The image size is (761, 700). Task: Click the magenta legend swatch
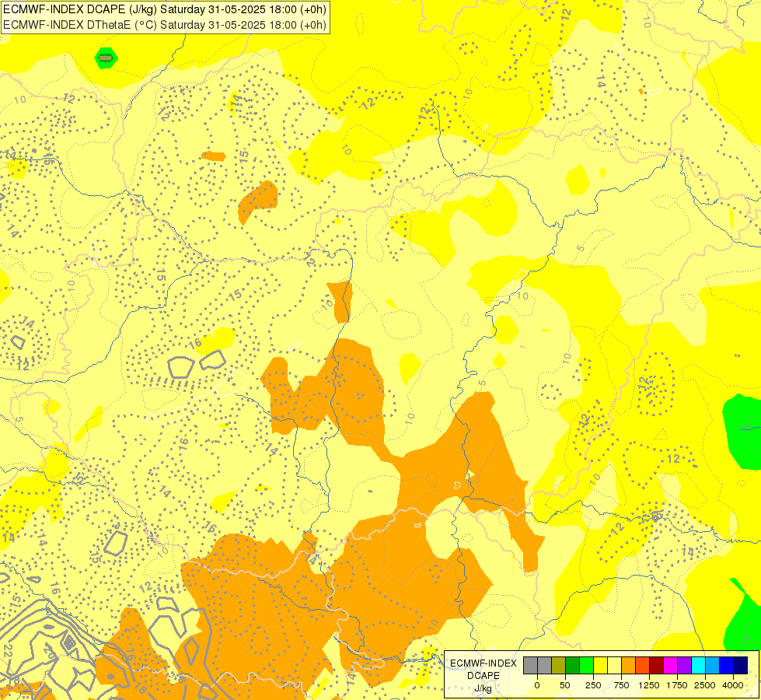(671, 666)
